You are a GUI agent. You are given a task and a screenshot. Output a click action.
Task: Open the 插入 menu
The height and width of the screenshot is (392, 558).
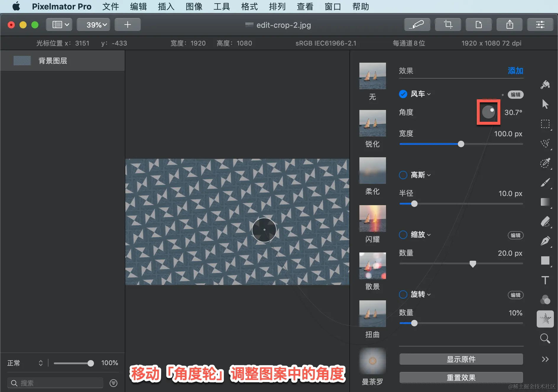tap(166, 6)
